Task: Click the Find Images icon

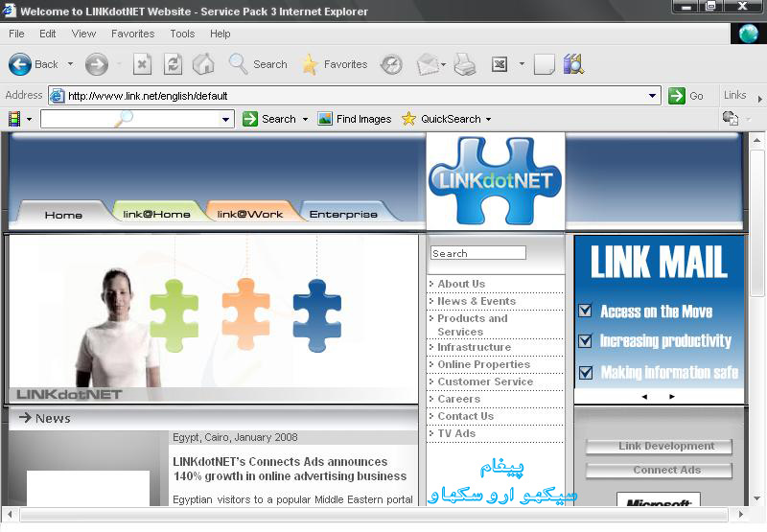Action: point(325,119)
